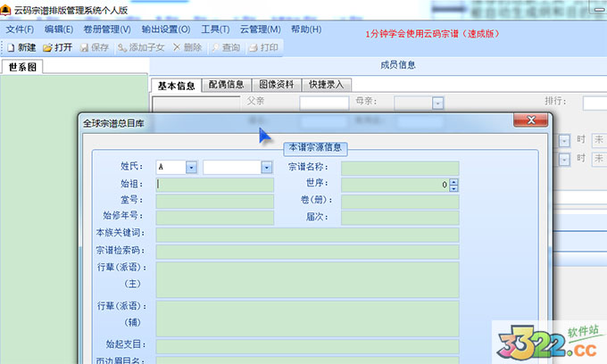Open the 编辑(E) menu
Viewport: 607px width, 364px height.
58,29
